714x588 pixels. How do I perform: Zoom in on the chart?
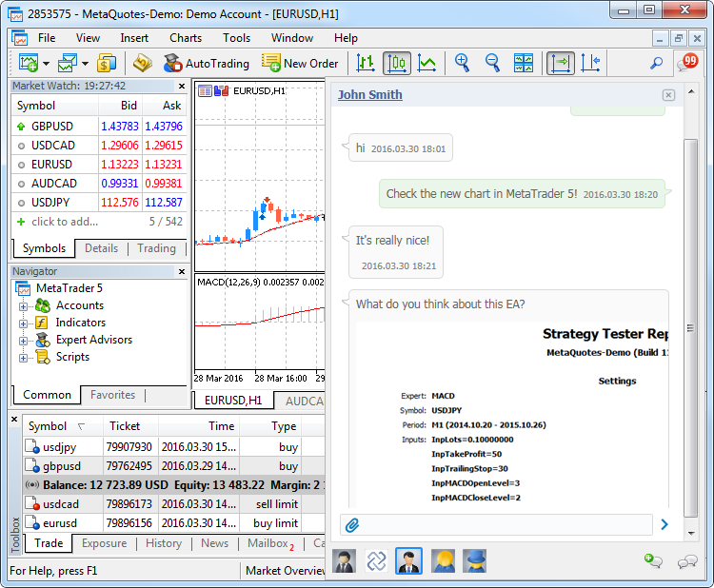tap(463, 64)
